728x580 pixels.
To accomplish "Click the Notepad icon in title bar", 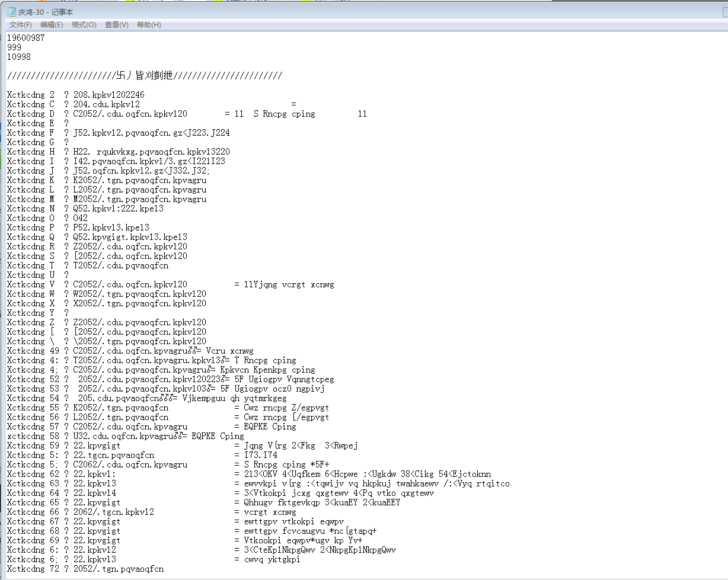I will pos(11,12).
